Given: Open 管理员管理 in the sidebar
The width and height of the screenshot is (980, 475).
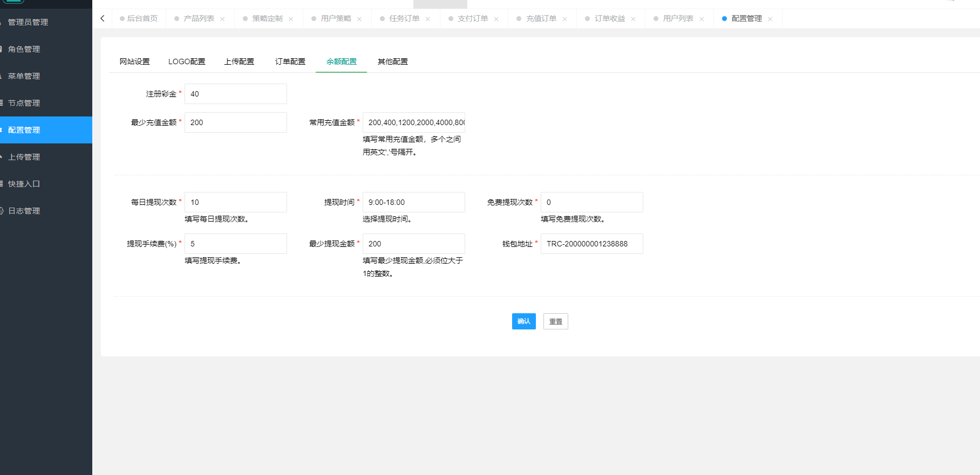Looking at the screenshot, I should point(28,22).
